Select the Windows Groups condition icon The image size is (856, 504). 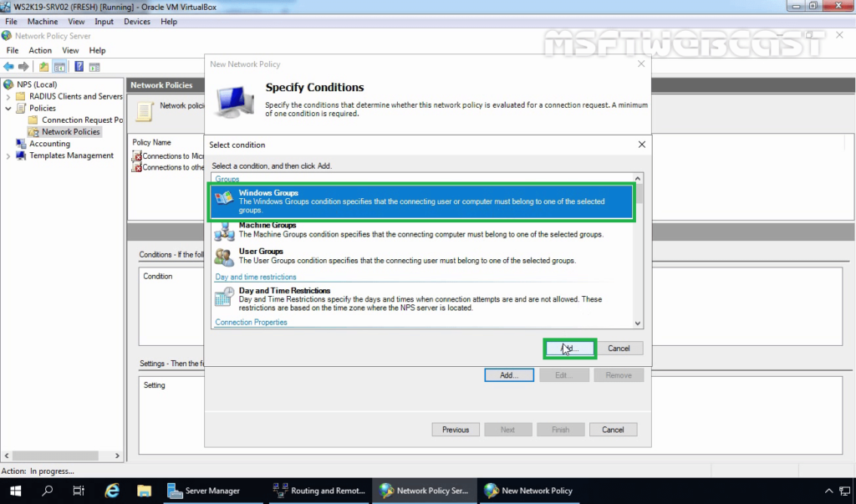224,197
